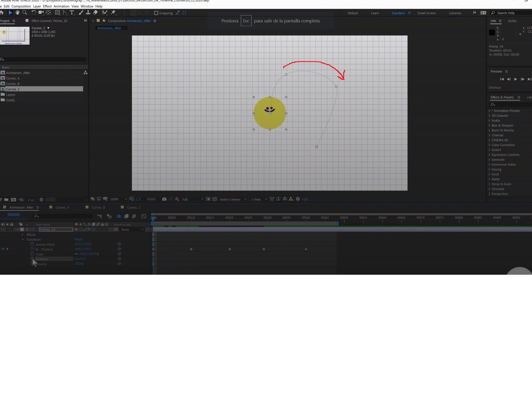Open the Animation menu
The width and height of the screenshot is (532, 395).
pyautogui.click(x=61, y=6)
